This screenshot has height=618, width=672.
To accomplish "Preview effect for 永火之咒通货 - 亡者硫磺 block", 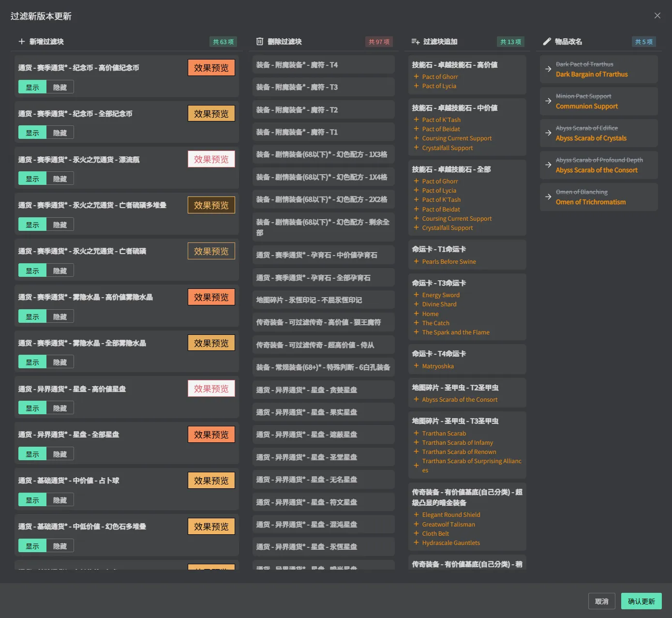I will pos(211,251).
